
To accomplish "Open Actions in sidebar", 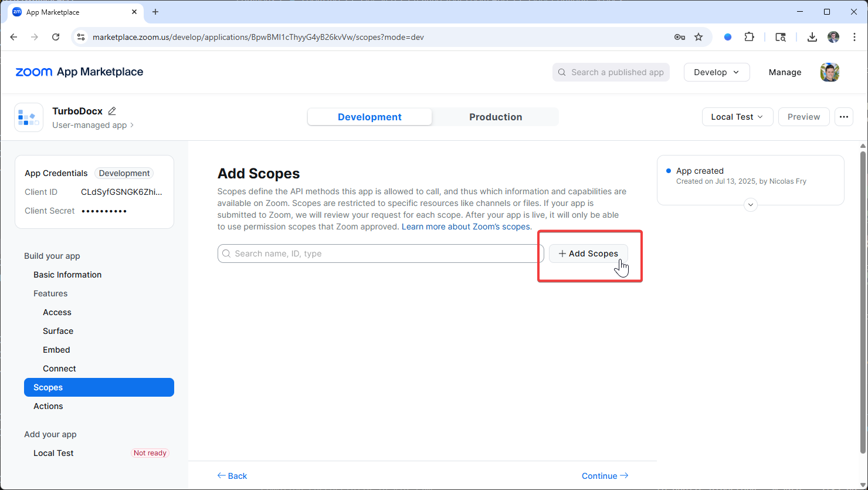I will (x=48, y=406).
